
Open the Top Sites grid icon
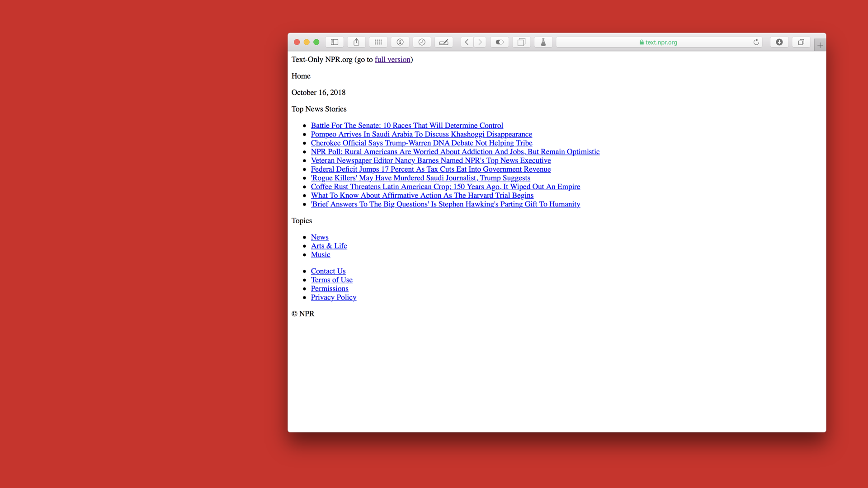tap(378, 42)
